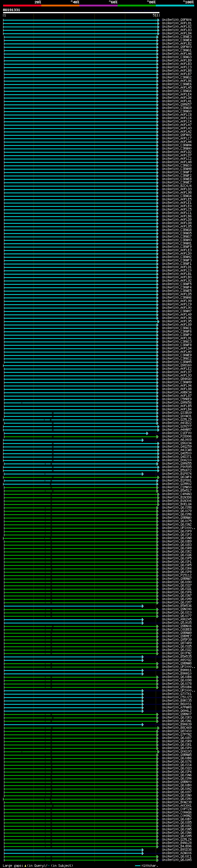
Task: Select UniRef100_Q9M657 entry
Action: (177, 104)
